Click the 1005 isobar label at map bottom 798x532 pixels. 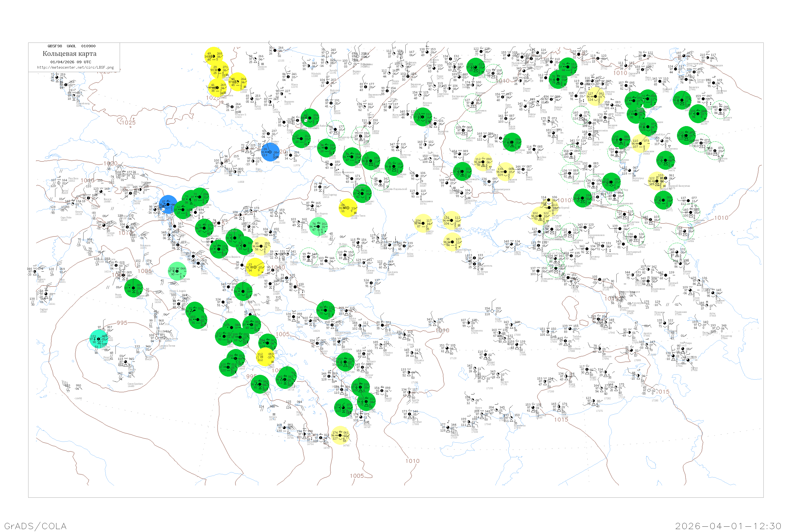[357, 476]
